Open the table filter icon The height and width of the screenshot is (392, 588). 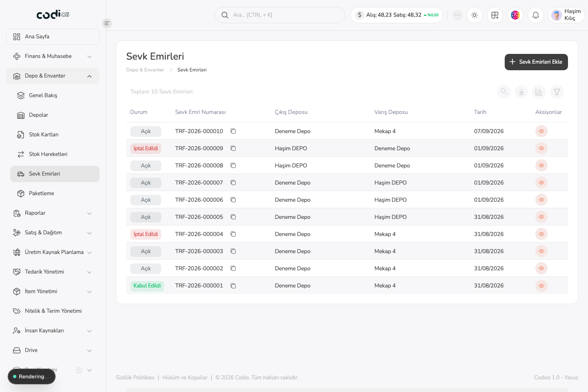[x=557, y=92]
